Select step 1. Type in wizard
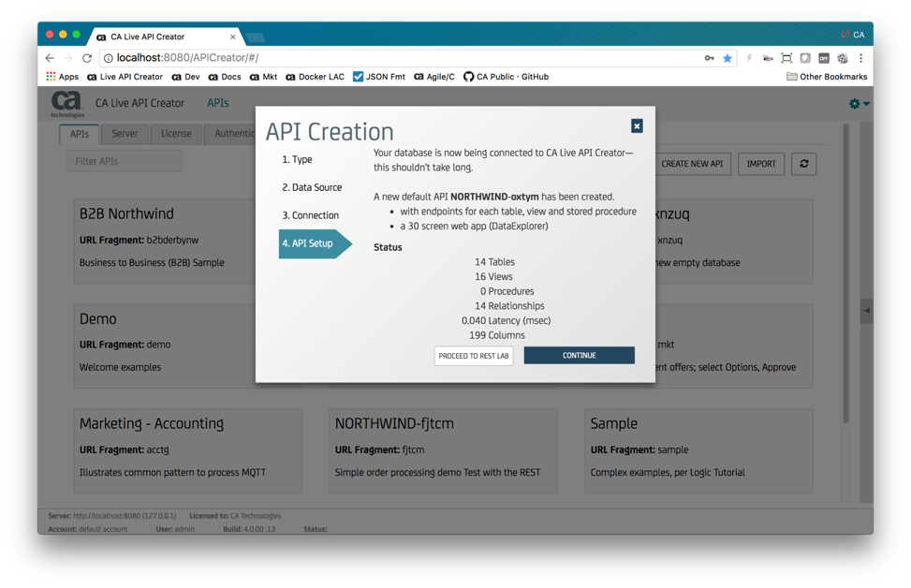 point(297,159)
